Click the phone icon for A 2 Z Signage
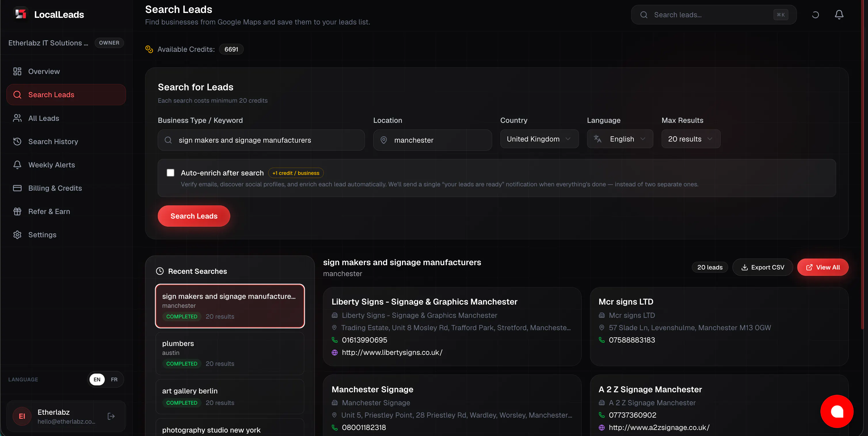Screen dimensions: 868x436 [602, 415]
